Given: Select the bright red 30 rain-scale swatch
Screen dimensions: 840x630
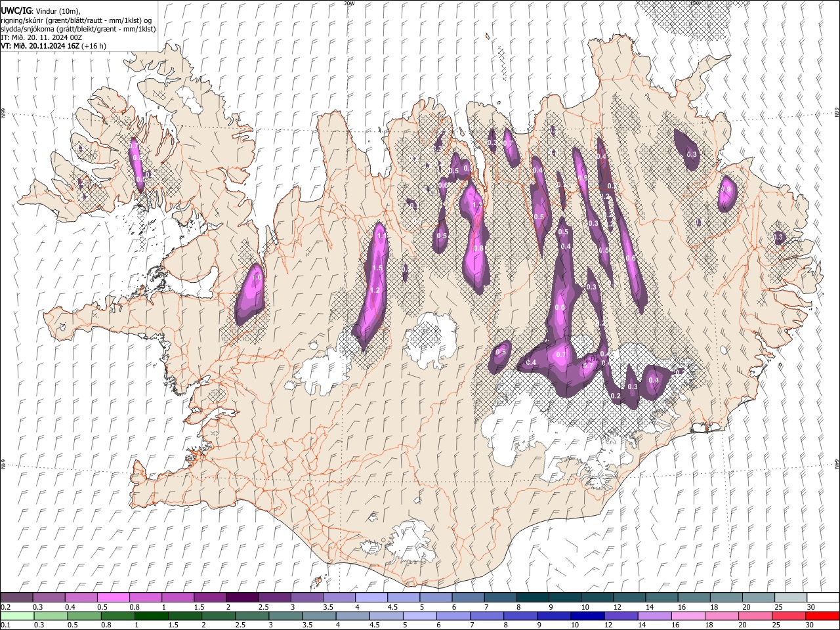Looking at the screenshot, I should point(822,616).
